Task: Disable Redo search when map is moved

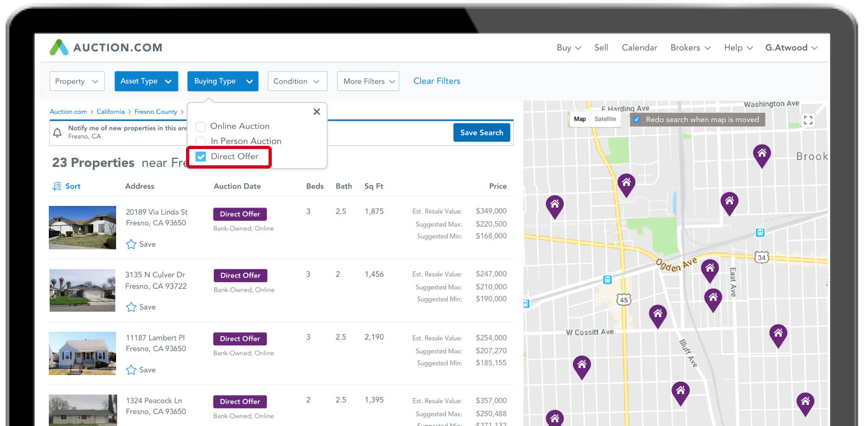Action: tap(637, 120)
